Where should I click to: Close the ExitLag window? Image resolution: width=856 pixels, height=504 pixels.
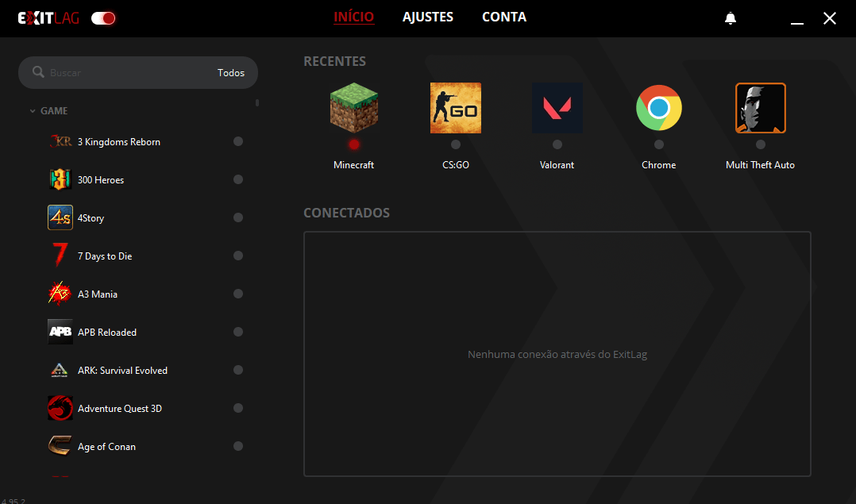(x=830, y=18)
